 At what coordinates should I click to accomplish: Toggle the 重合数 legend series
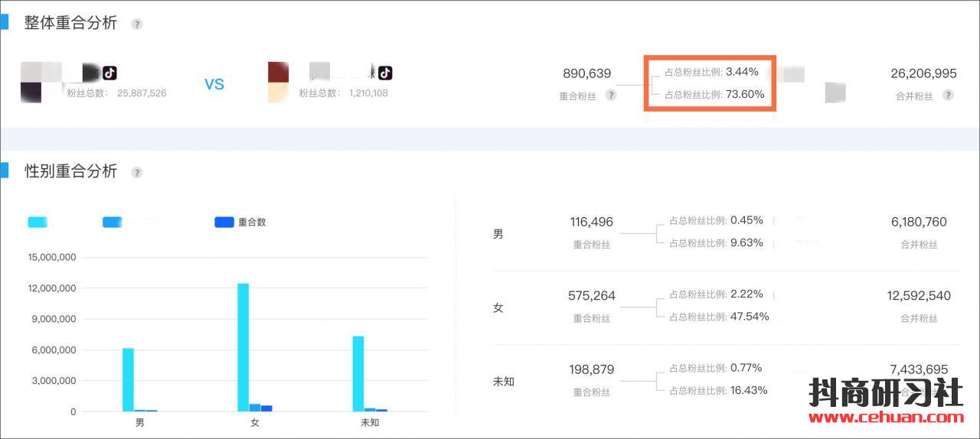[x=240, y=223]
